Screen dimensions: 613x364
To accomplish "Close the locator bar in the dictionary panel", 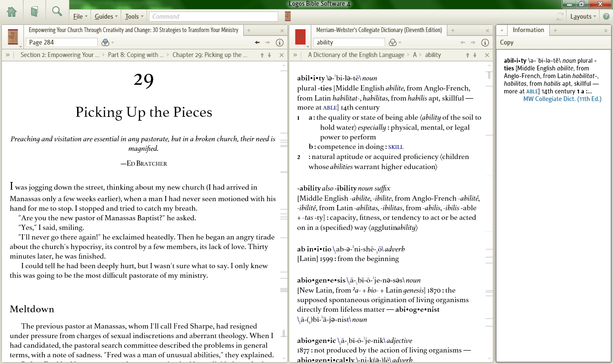I will click(x=487, y=55).
